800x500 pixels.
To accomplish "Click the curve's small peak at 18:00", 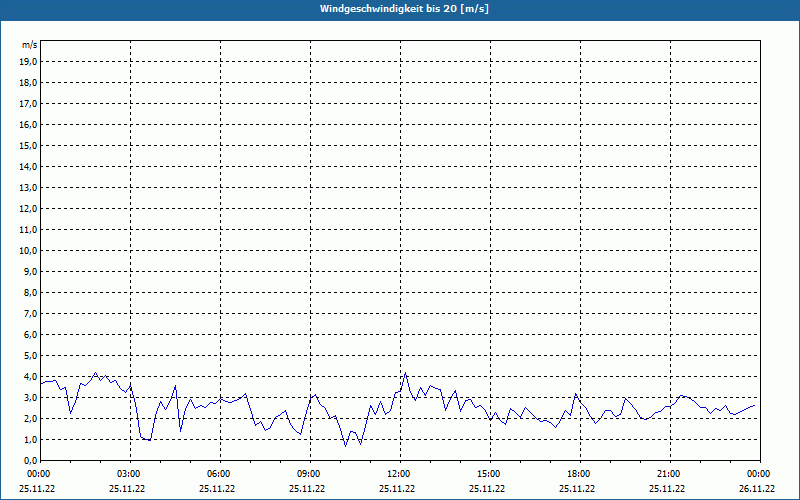I will pos(576,395).
